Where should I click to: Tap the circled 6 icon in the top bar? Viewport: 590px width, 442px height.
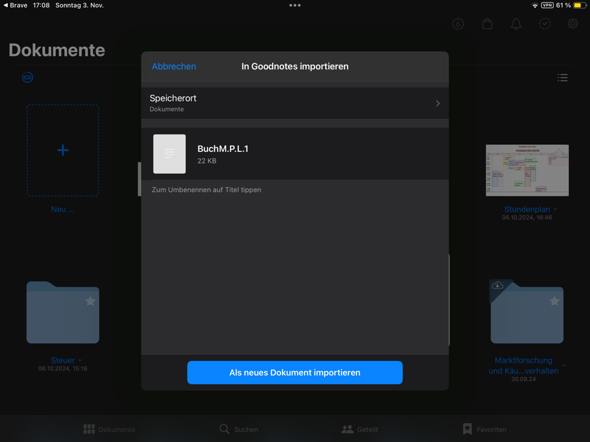point(458,24)
